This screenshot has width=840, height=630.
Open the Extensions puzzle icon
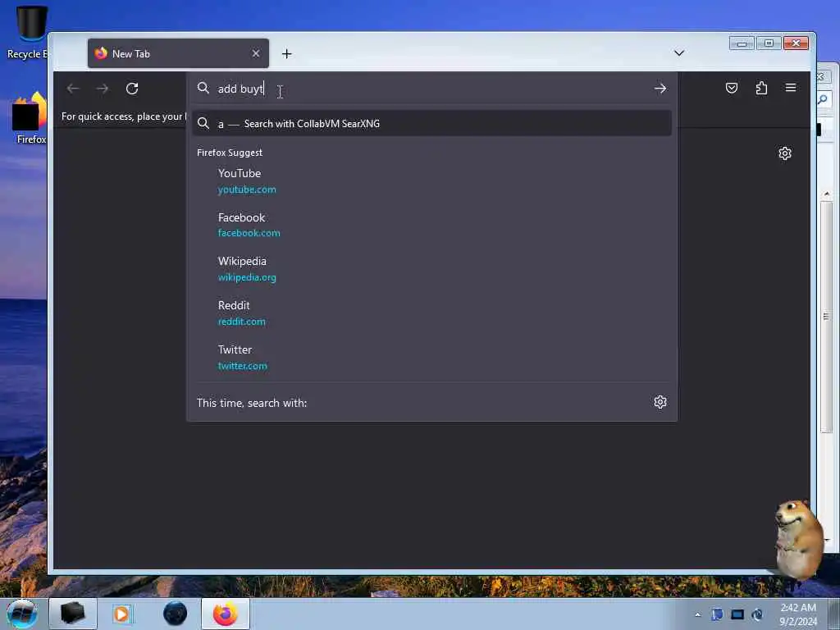pos(761,88)
